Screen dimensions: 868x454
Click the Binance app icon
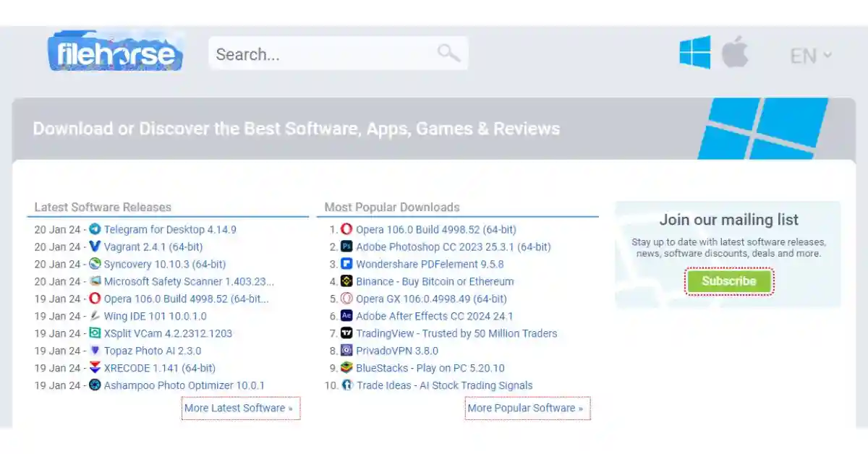click(x=346, y=281)
